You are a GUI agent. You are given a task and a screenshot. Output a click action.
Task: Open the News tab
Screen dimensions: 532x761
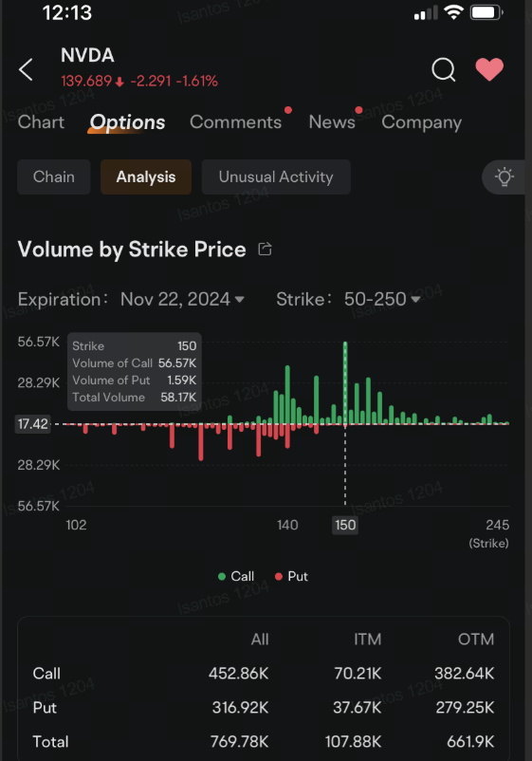coord(332,121)
